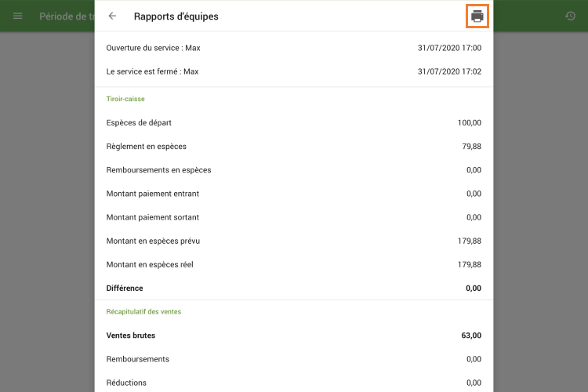Print the shift report
Image resolution: width=588 pixels, height=392 pixels.
[x=477, y=16]
